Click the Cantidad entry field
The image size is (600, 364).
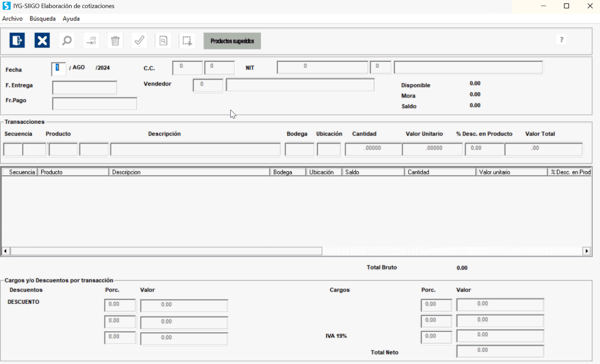pos(373,149)
